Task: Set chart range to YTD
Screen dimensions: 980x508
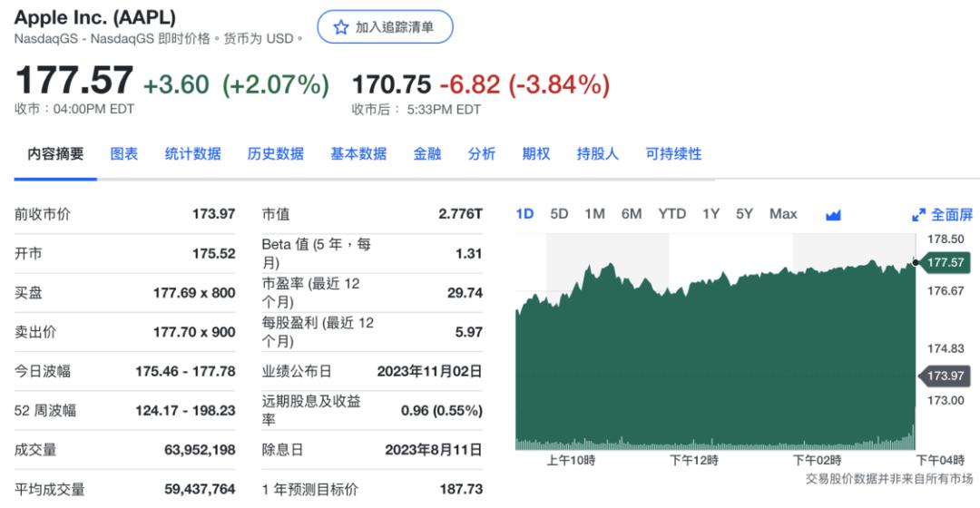Action: (671, 214)
